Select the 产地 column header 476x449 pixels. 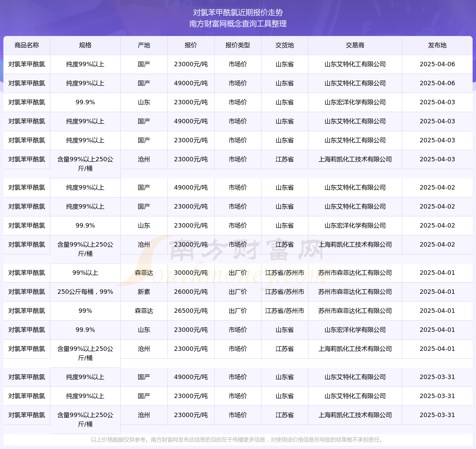(144, 45)
